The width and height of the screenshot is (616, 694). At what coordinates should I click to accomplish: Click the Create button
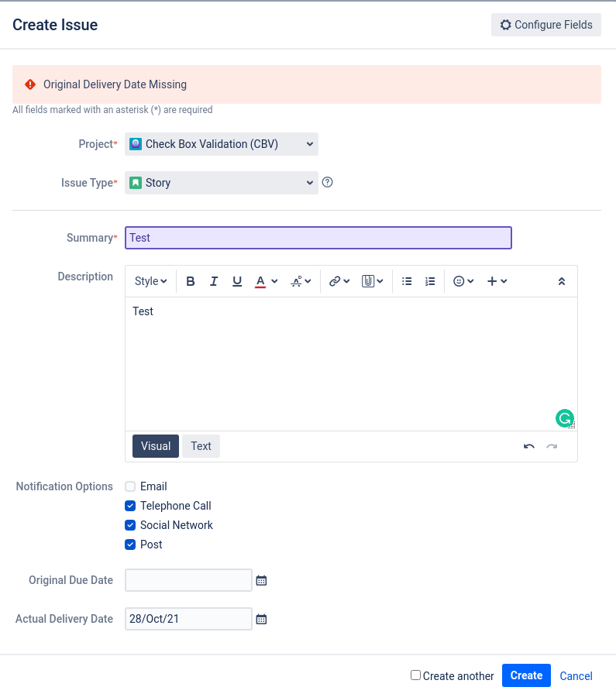coord(526,675)
